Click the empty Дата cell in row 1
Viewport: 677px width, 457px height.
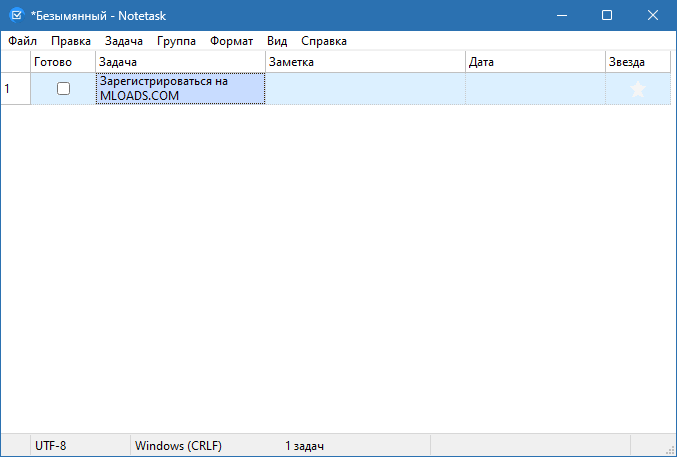coord(535,88)
